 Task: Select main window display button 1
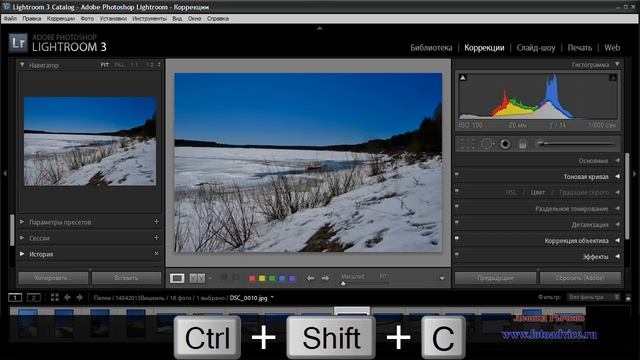pyautogui.click(x=15, y=298)
